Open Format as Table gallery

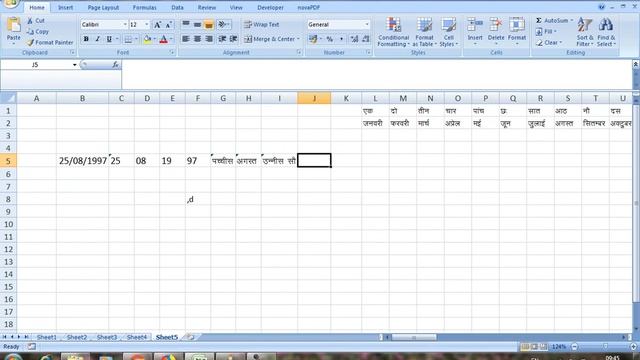424,32
